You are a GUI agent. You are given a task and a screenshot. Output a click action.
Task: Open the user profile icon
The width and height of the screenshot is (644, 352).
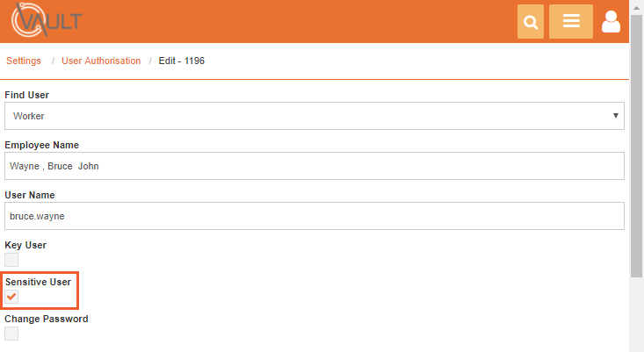tap(611, 22)
